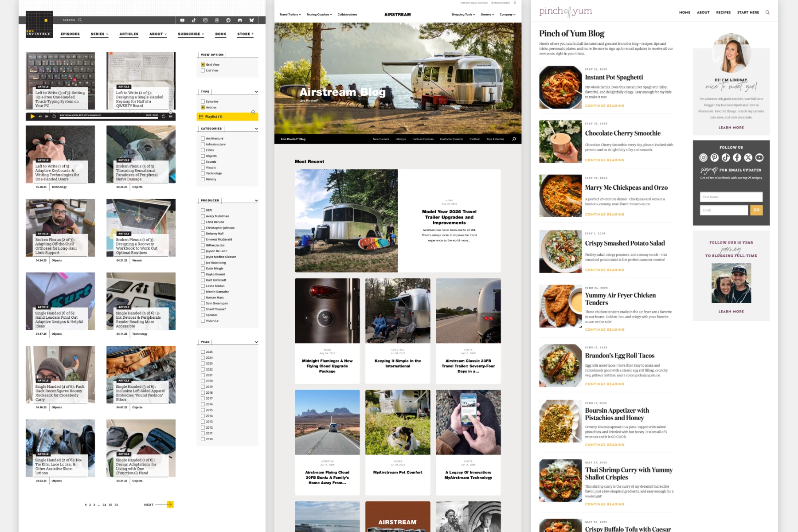Check the Episodes type filter

(203, 102)
